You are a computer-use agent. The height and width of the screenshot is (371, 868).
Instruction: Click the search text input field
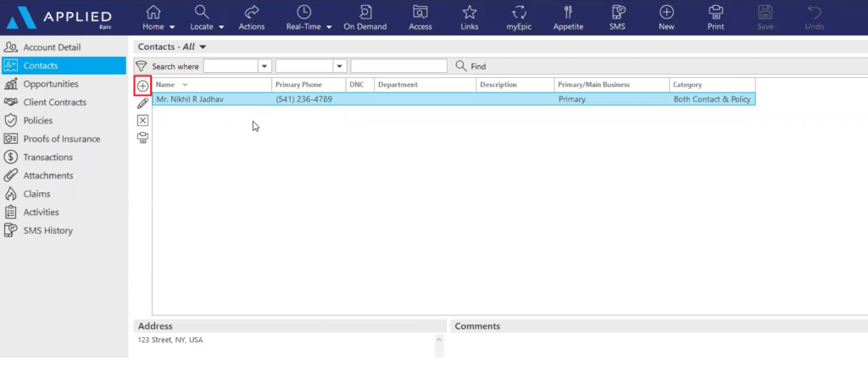tap(398, 66)
